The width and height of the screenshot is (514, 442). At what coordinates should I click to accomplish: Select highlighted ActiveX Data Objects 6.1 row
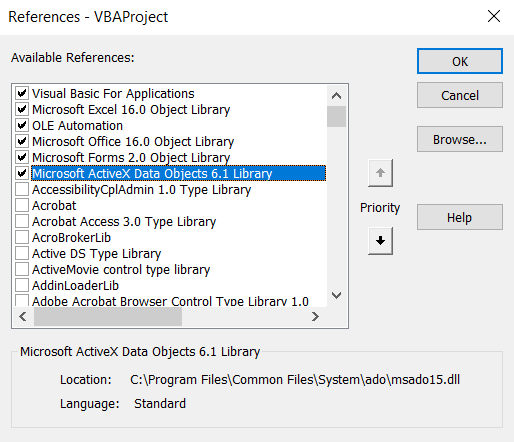tap(178, 173)
